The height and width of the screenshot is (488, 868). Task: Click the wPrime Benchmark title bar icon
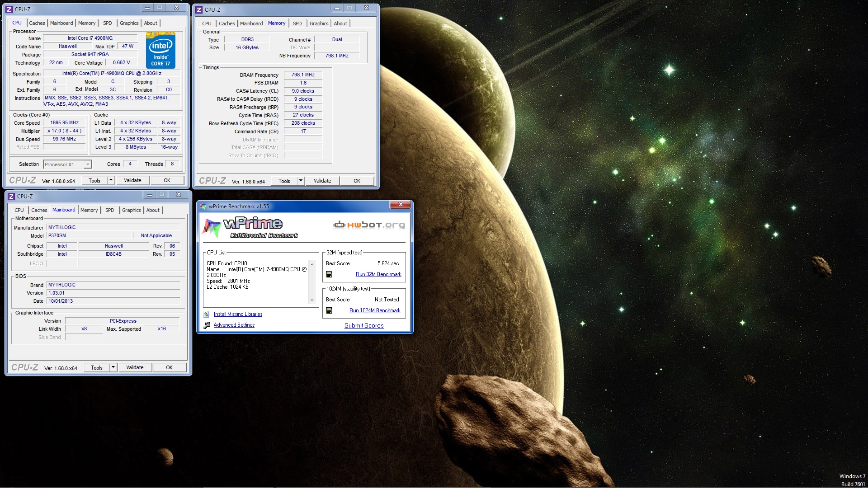(x=203, y=206)
